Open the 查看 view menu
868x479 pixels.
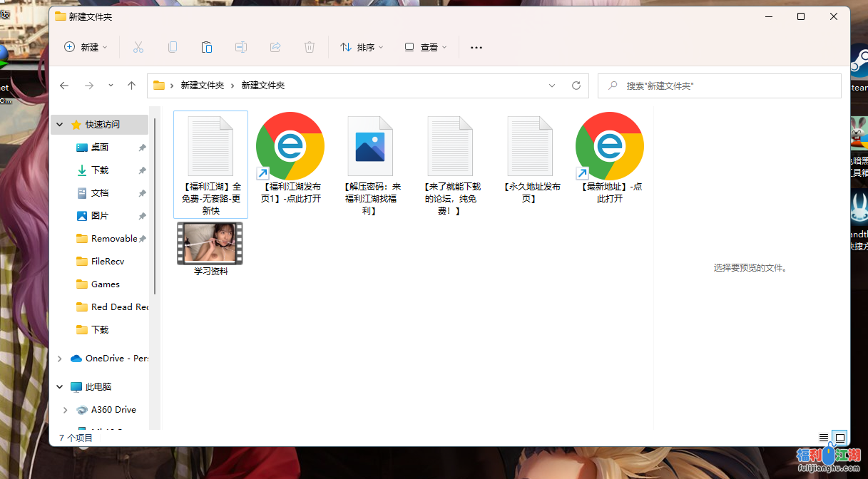click(x=426, y=47)
